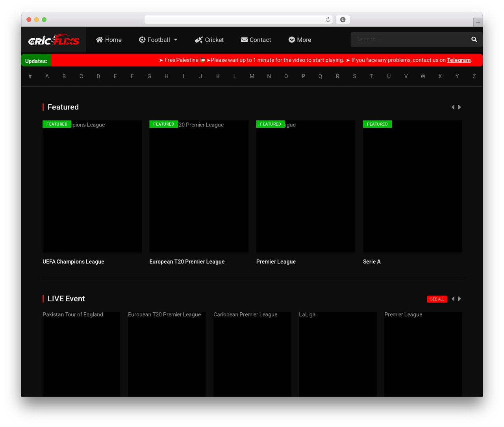
Task: Open the Pakistan Tour of England live card
Action: pos(82,354)
